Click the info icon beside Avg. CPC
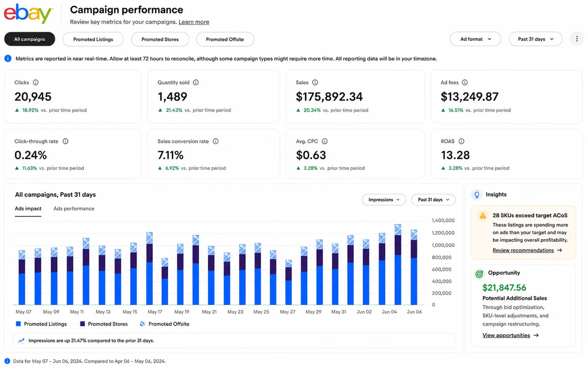 [325, 141]
